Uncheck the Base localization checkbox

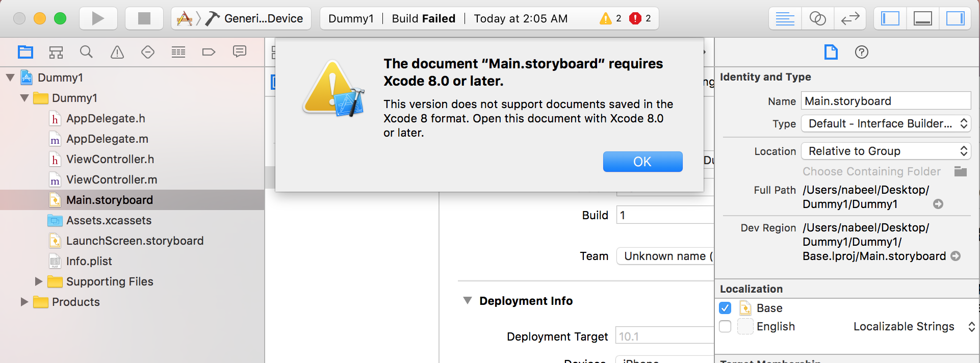click(x=725, y=308)
